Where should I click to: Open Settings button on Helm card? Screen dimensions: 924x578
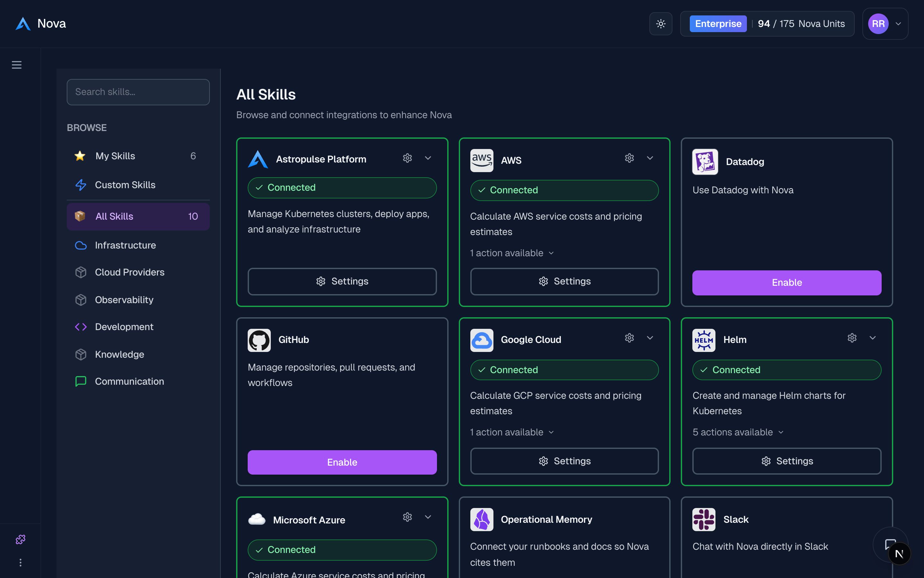tap(787, 461)
